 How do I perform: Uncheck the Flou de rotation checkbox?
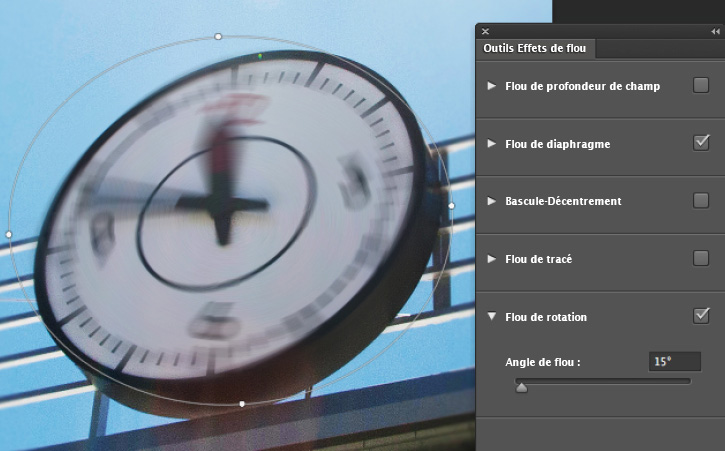point(701,315)
